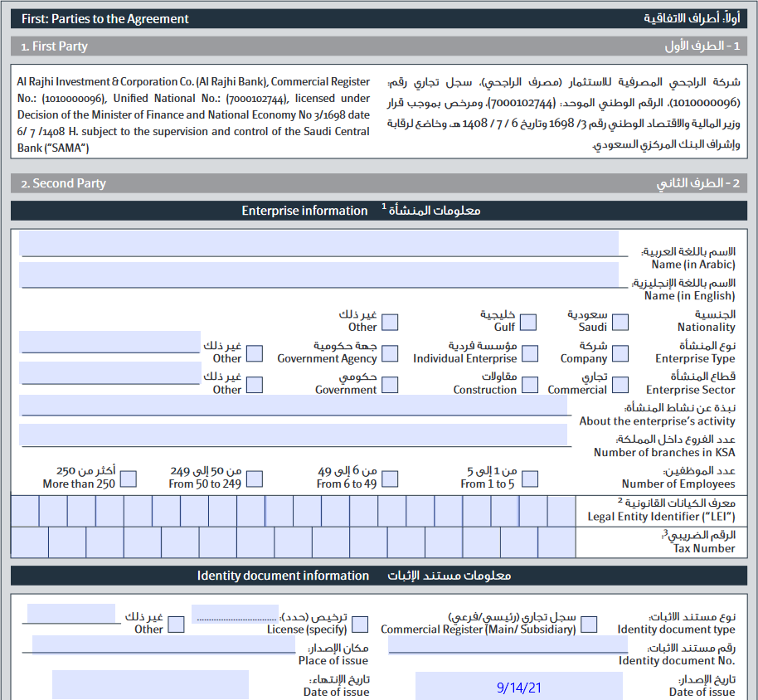Check the License (specify) checkbox

[360, 624]
